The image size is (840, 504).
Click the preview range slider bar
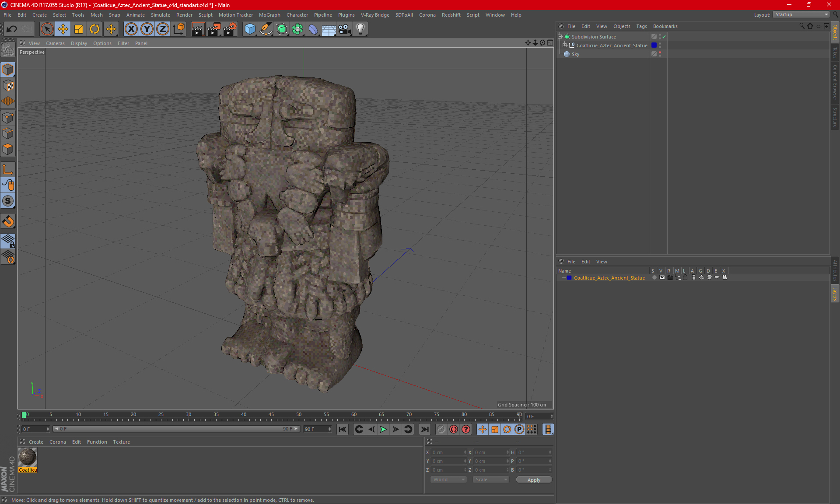click(176, 429)
